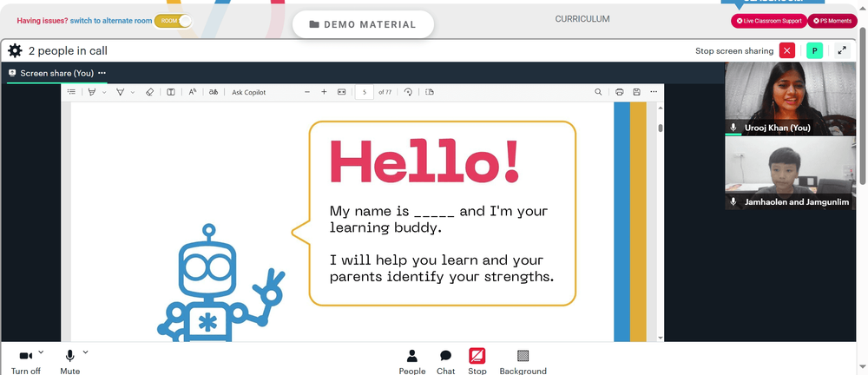
Task: Search inside the PDF with magnifier icon
Action: point(598,92)
